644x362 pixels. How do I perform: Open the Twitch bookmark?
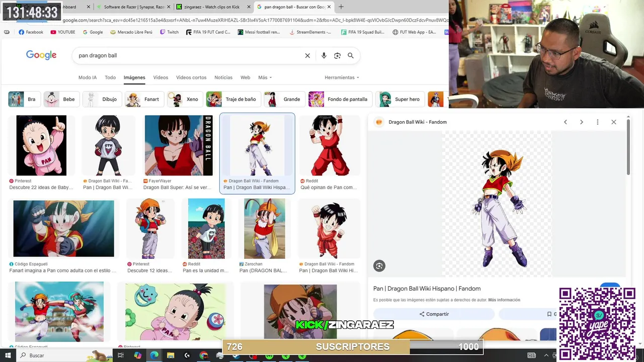[169, 32]
